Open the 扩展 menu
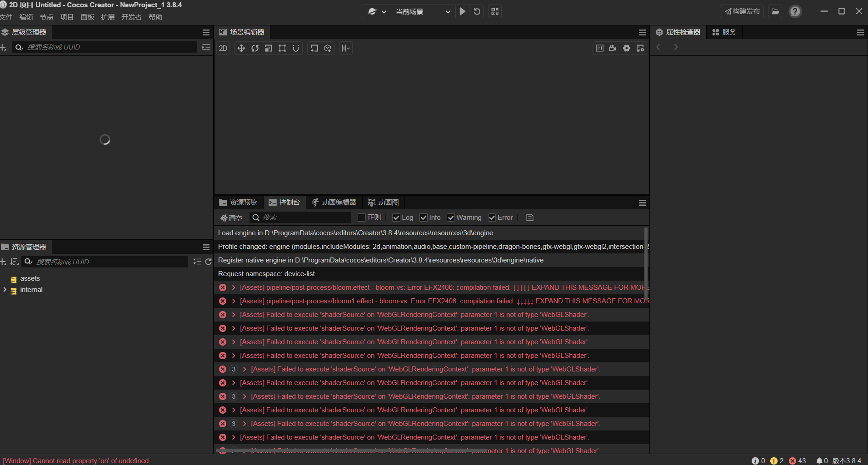The image size is (868, 465). click(108, 17)
